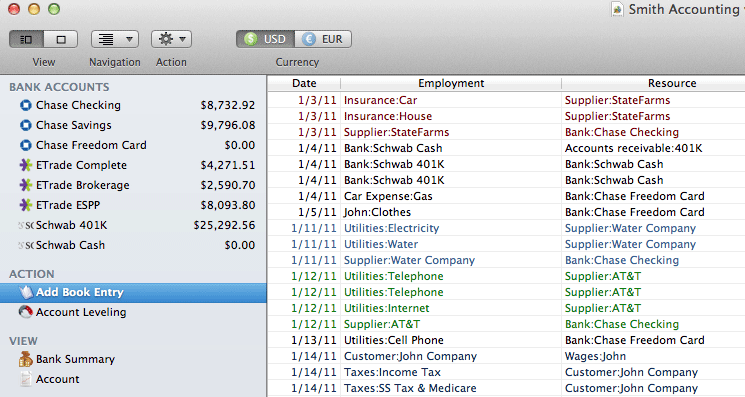Click the Account Leveling icon
Image resolution: width=745 pixels, height=397 pixels.
26,312
